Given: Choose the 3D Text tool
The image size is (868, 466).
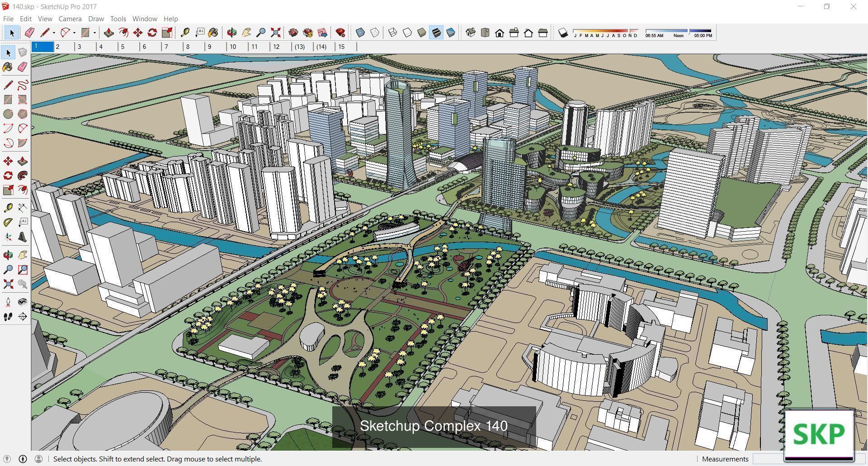Looking at the screenshot, I should tap(23, 237).
